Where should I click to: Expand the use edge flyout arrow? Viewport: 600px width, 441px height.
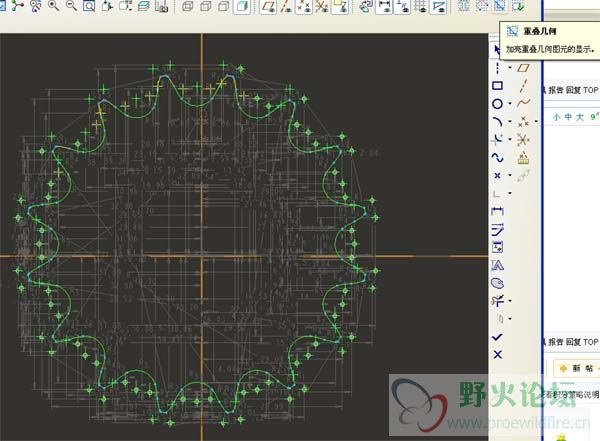(510, 193)
